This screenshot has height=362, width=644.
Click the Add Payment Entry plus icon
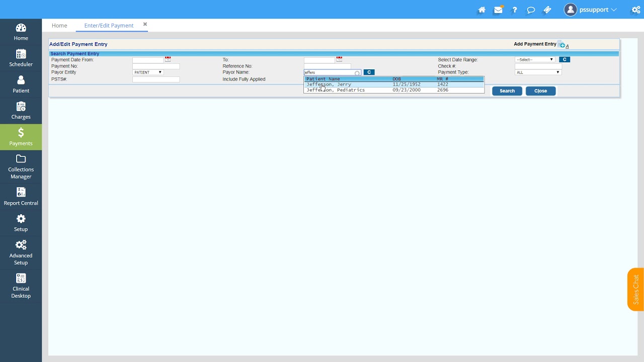click(x=561, y=45)
